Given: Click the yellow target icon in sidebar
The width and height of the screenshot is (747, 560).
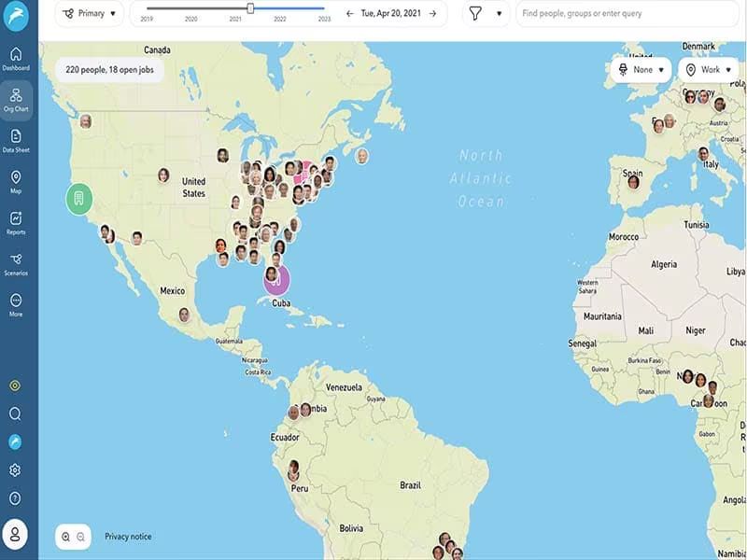Looking at the screenshot, I should [15, 385].
